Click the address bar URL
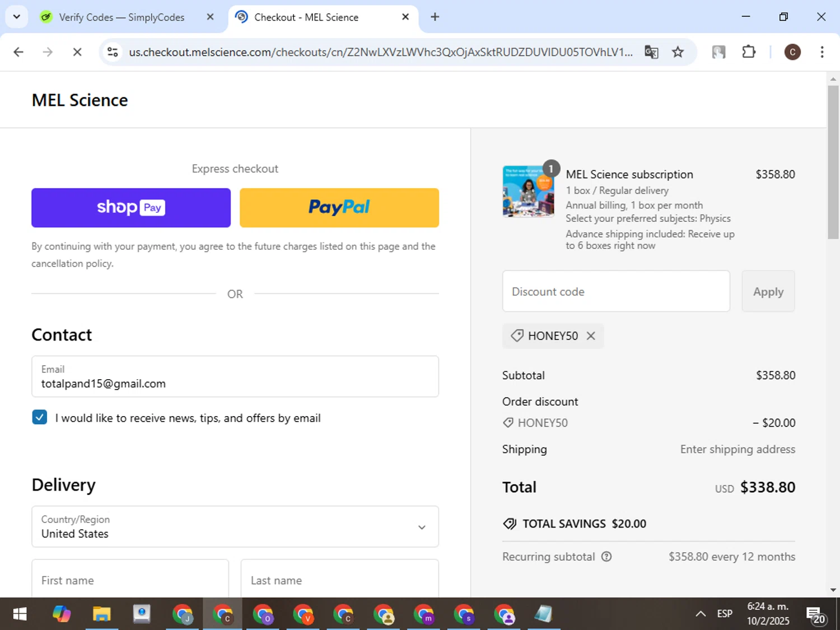 (x=381, y=52)
